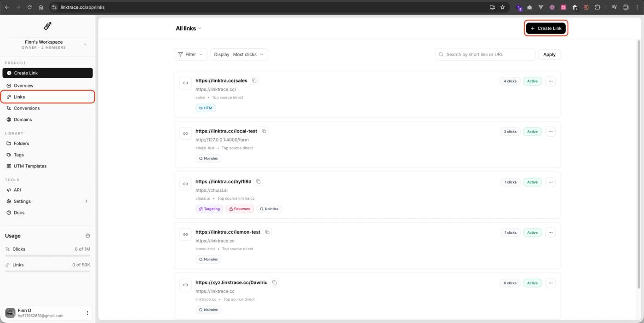Viewport: 644px width, 323px height.
Task: Copy the linktra.cc/lemon-test short link
Action: [267, 232]
